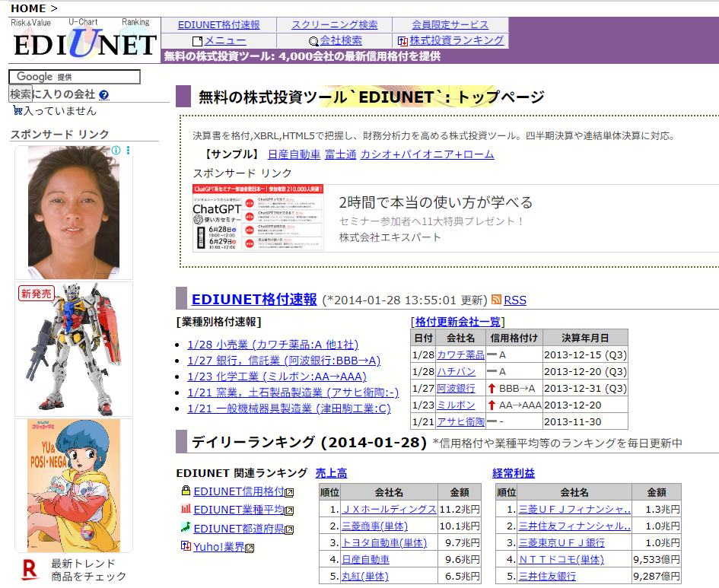Image resolution: width=719 pixels, height=588 pixels.
Task: Open 株式投資ランキング navigation item
Action: 457,40
